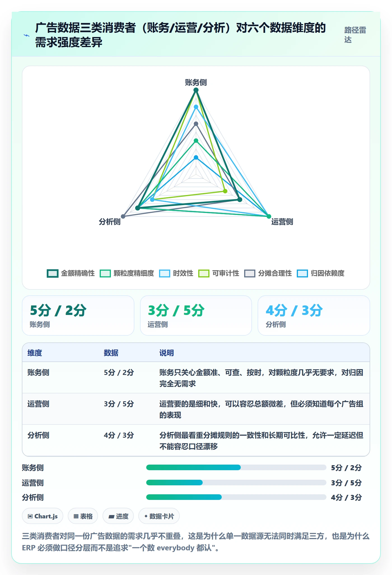The height and width of the screenshot is (575, 392).
Task: Click the 维度 column header
Action: (x=35, y=353)
